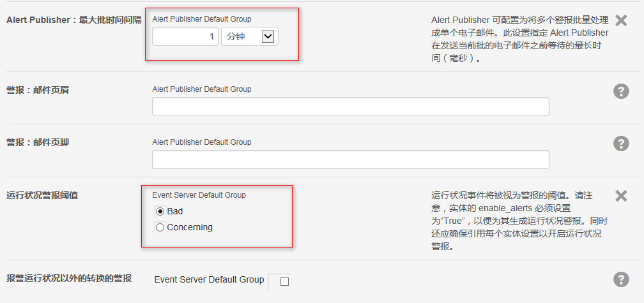Close help for 运行状况警报阈值

click(x=621, y=196)
